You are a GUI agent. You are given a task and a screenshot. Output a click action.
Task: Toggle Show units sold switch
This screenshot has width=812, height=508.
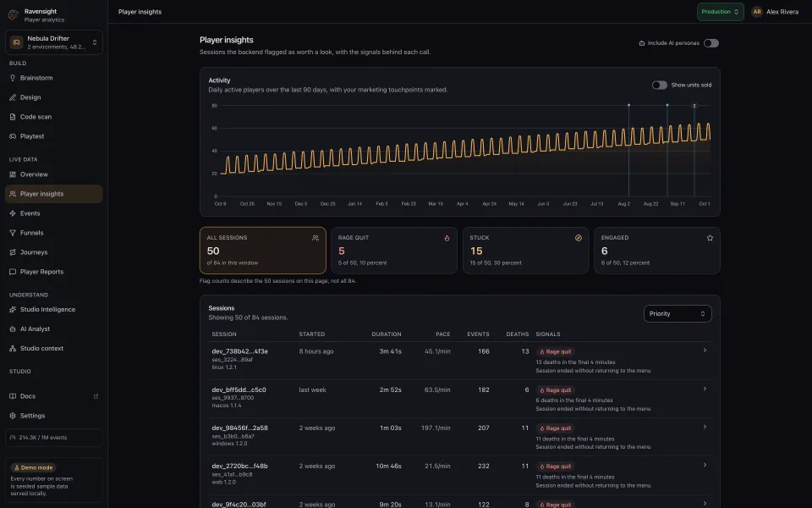tap(659, 85)
